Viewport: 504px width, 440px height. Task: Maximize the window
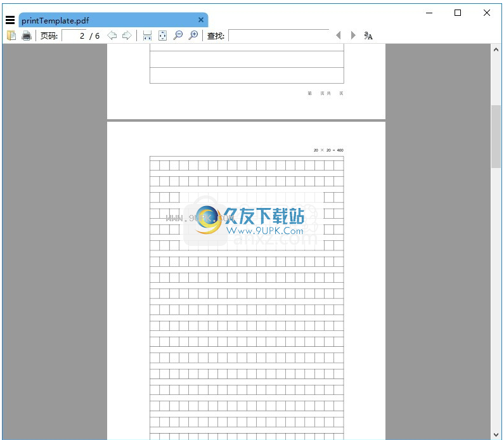458,13
